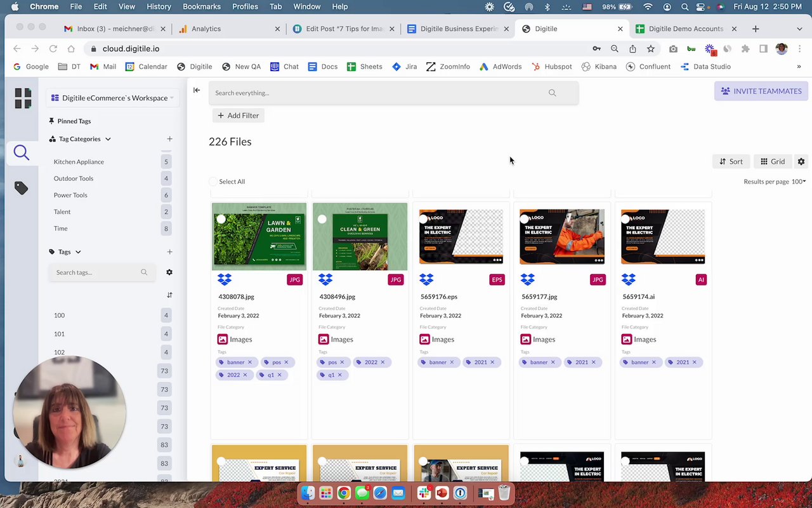Open the Sort options
Screen dimensions: 812x508
[x=731, y=161]
